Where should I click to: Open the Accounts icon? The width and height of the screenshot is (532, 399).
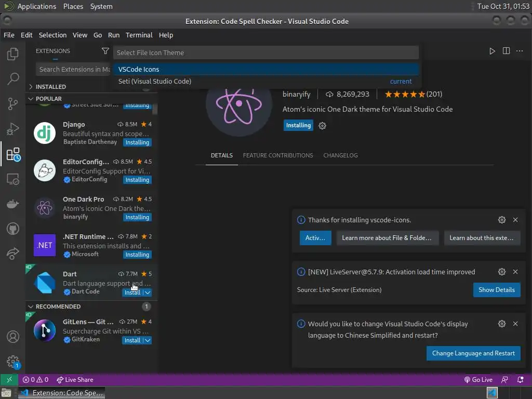tap(13, 337)
